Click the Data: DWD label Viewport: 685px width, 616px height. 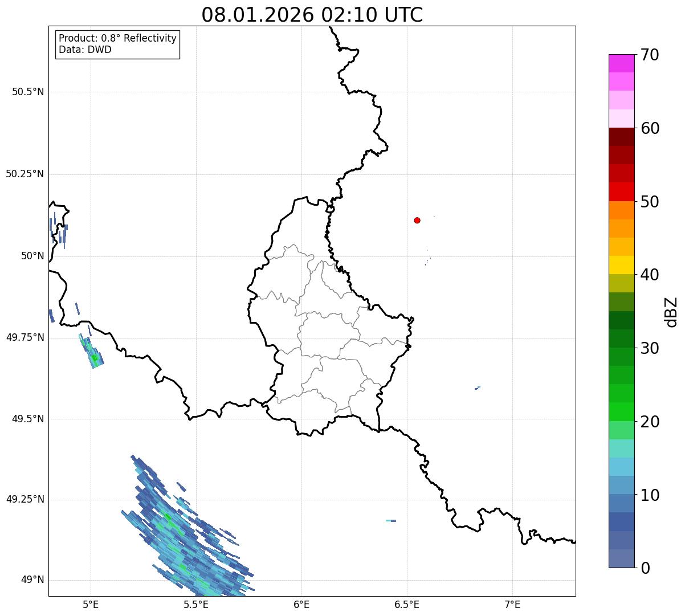pyautogui.click(x=85, y=50)
